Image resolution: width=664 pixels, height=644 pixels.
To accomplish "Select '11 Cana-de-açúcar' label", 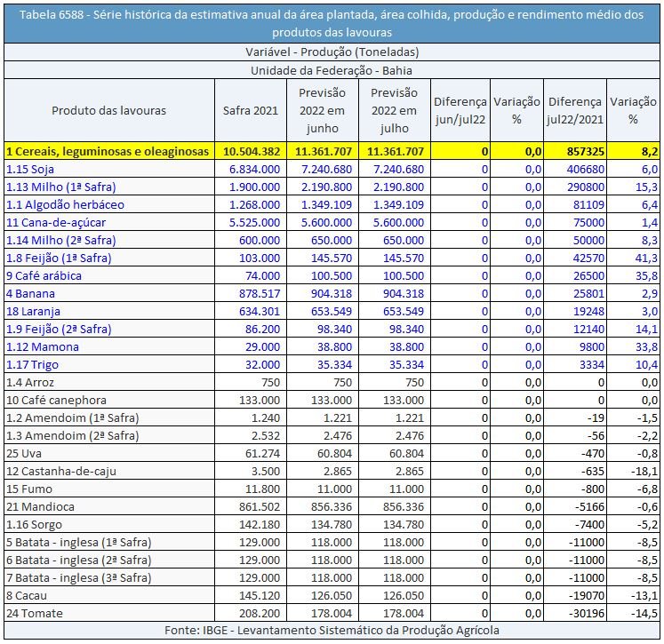I will 56,223.
